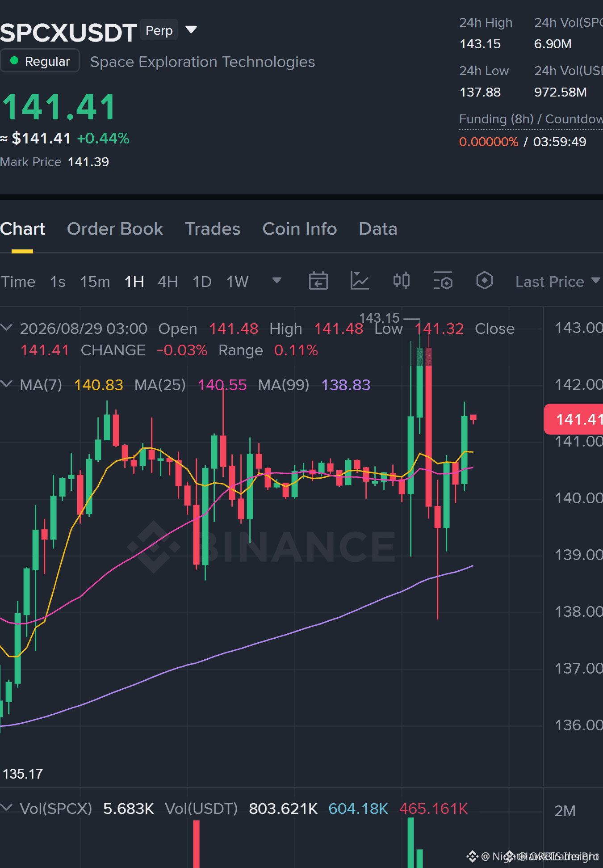603x868 pixels.
Task: Select the 15m interval
Action: pyautogui.click(x=95, y=282)
